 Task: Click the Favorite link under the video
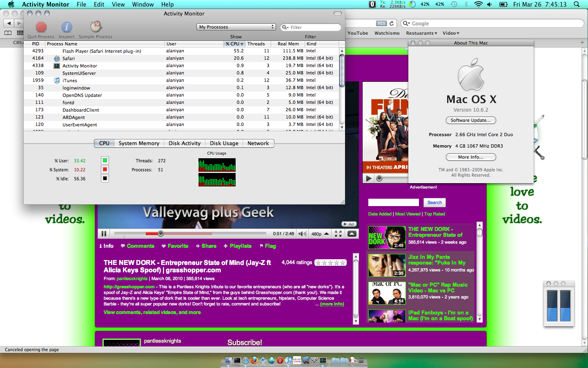(175, 246)
